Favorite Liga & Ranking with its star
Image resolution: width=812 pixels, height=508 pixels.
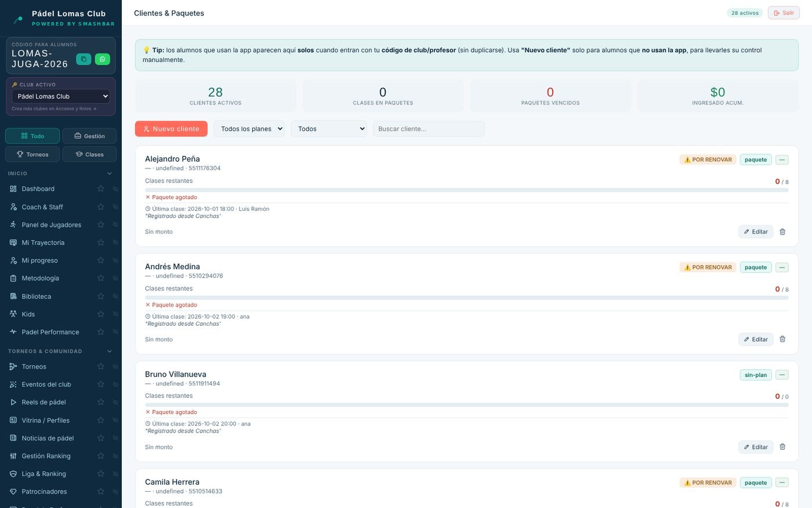click(x=100, y=474)
